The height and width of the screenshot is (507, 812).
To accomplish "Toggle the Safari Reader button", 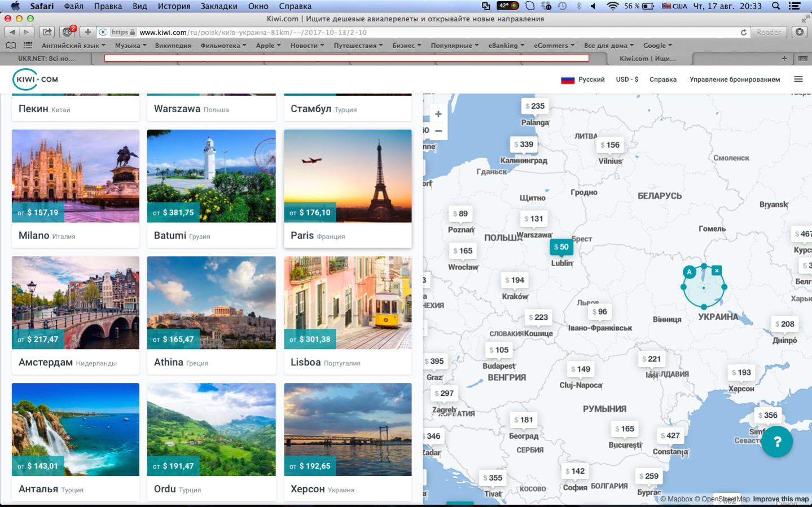I will click(769, 32).
